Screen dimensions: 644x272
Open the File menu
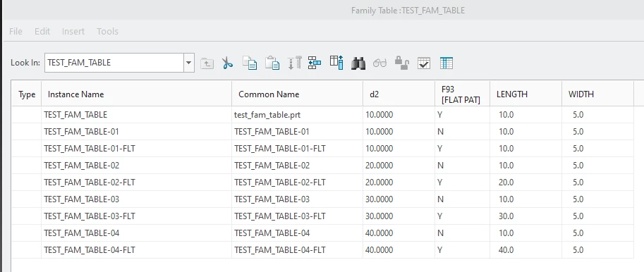point(16,31)
